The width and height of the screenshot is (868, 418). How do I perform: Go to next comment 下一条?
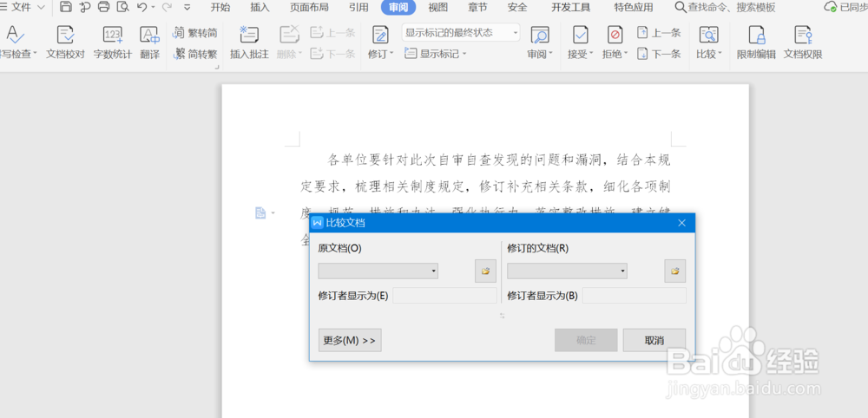tap(332, 54)
